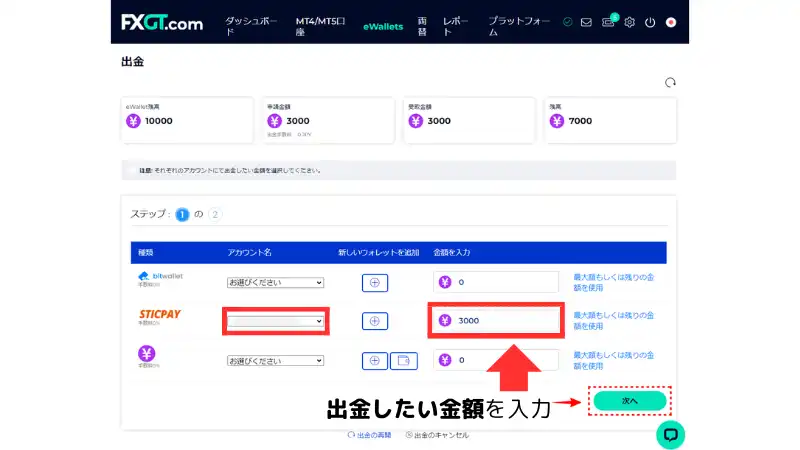Screen dimensions: 800x450
Task: Open the third row account name dropdown
Action: click(x=275, y=360)
